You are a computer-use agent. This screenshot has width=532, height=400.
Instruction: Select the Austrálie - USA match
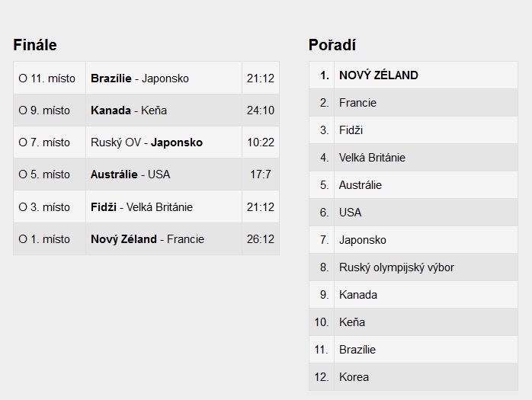130,174
